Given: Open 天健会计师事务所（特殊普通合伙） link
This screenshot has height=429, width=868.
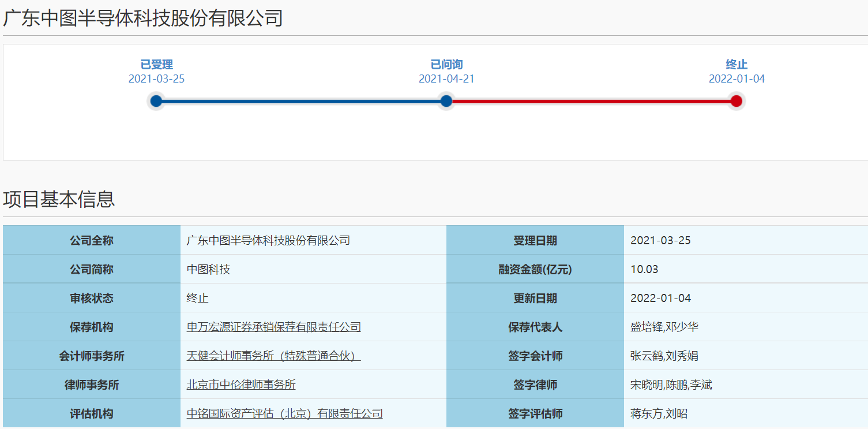Looking at the screenshot, I should coord(273,356).
